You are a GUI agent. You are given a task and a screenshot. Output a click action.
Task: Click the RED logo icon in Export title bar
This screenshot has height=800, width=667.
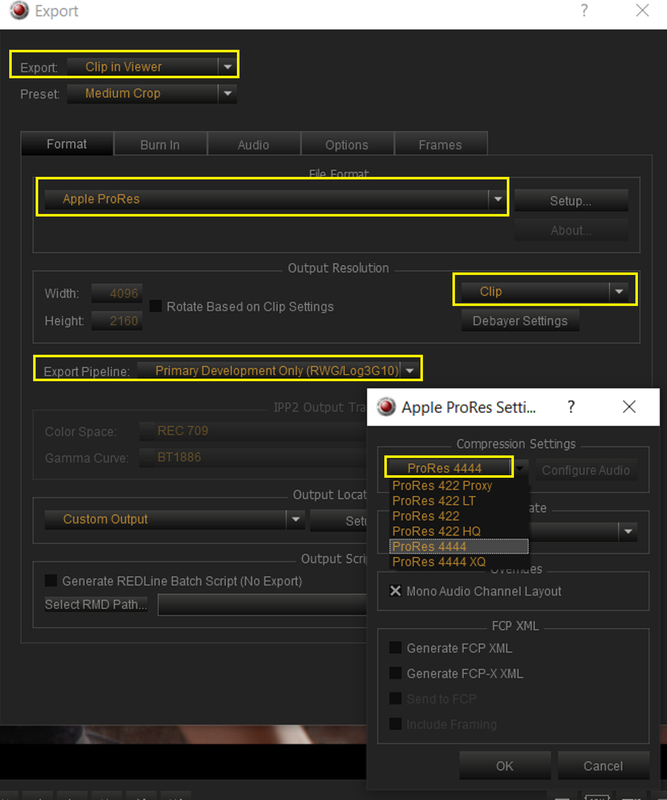click(19, 10)
